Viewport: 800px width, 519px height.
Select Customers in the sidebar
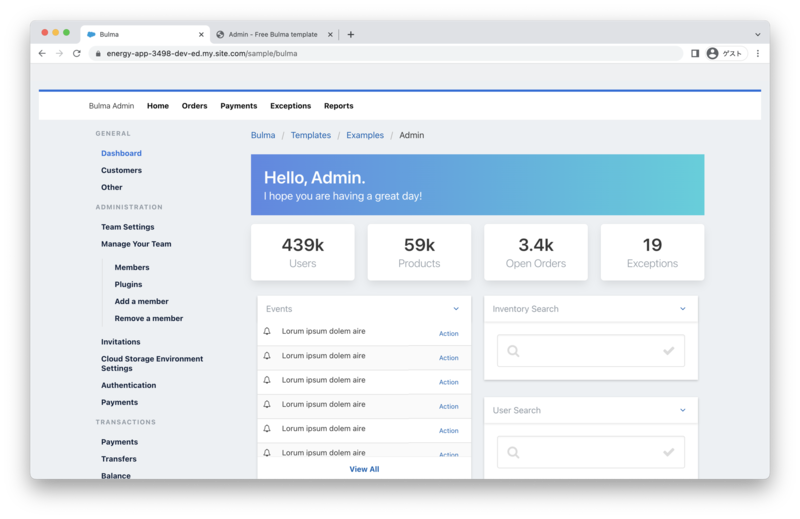[121, 170]
